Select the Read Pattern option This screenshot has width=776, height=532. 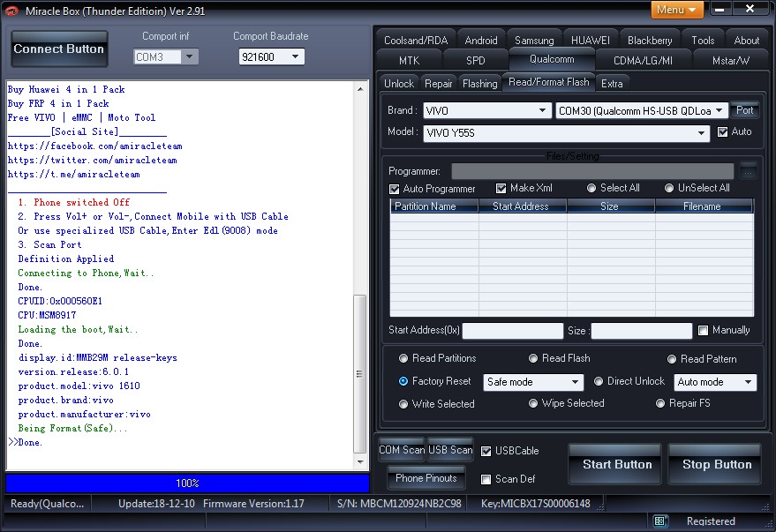click(x=672, y=359)
